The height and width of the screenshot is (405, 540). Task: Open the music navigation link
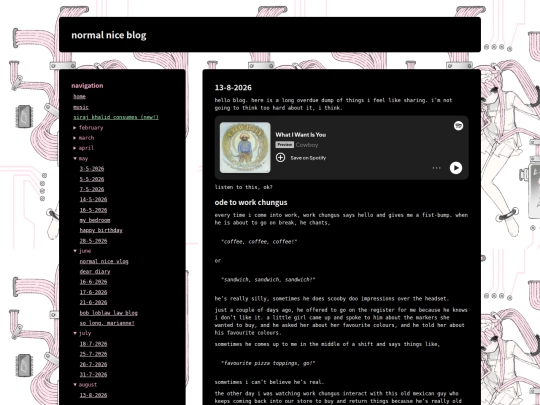(81, 107)
